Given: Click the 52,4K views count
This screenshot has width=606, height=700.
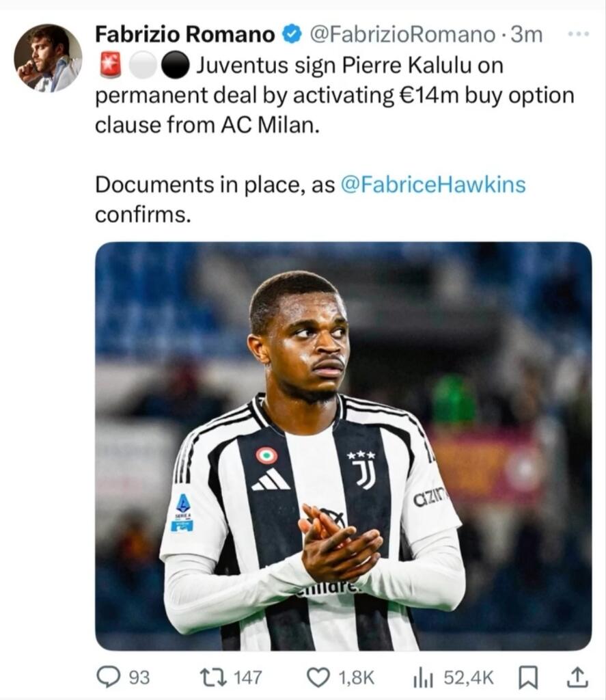Looking at the screenshot, I should (x=469, y=677).
